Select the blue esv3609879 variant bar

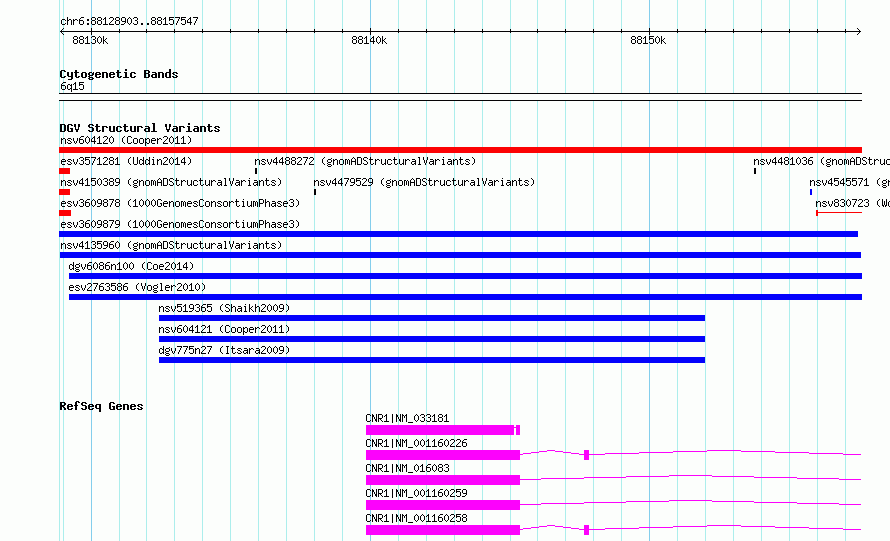pyautogui.click(x=459, y=234)
